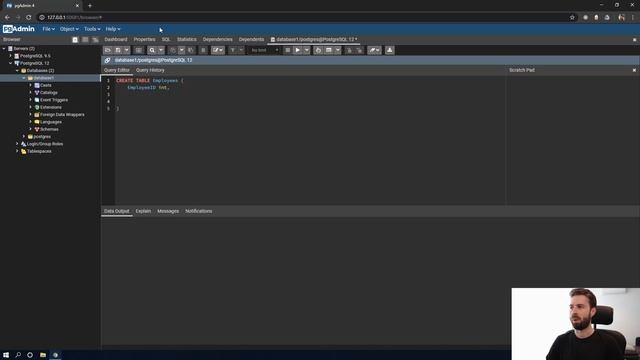Image resolution: width=640 pixels, height=360 pixels.
Task: Select the Data Output tab
Action: click(116, 211)
